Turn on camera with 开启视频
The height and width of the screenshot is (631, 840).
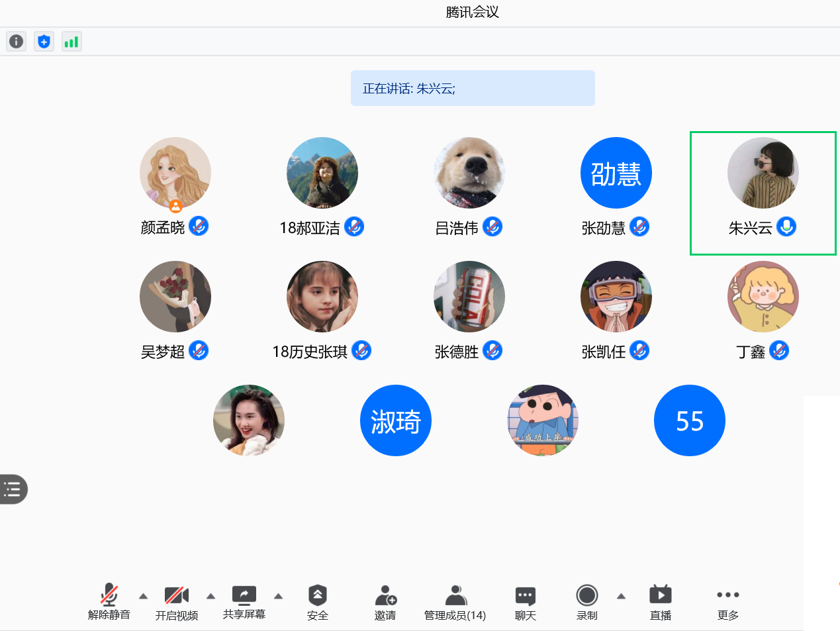coord(177,602)
